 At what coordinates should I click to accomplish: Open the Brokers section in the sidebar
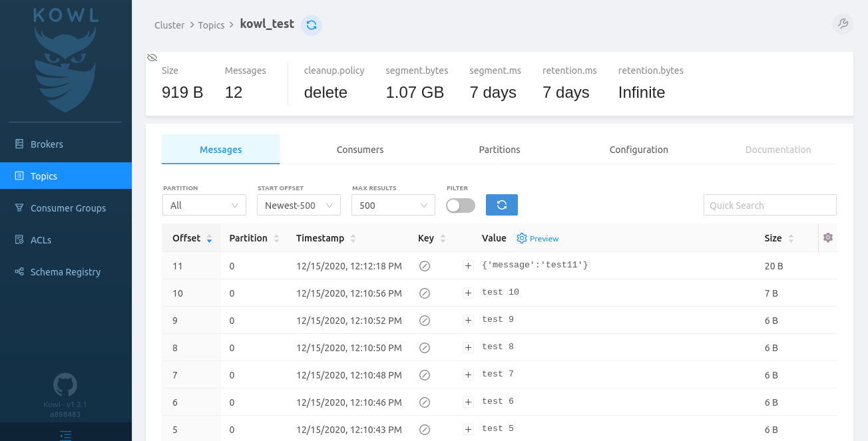(x=45, y=144)
